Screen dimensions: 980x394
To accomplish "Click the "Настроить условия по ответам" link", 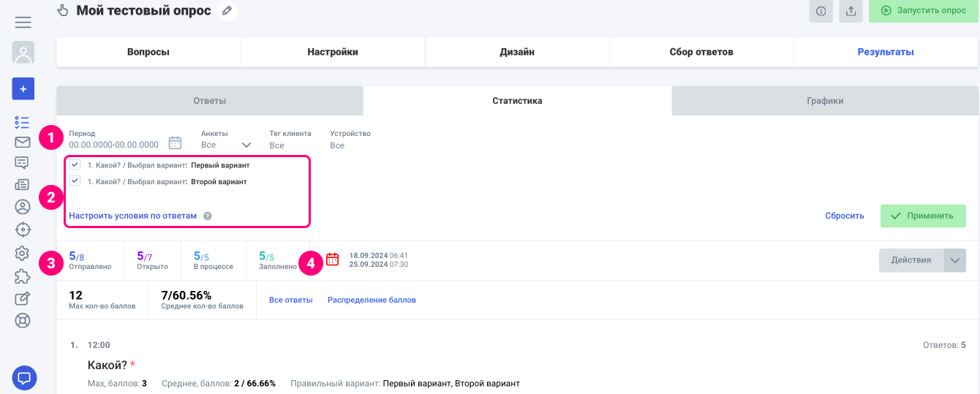I will pos(133,216).
